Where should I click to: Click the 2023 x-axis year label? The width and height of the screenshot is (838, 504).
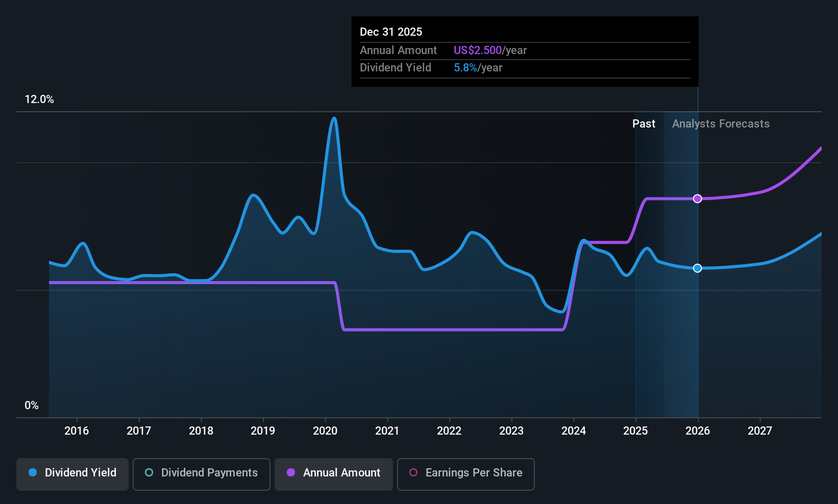[511, 431]
